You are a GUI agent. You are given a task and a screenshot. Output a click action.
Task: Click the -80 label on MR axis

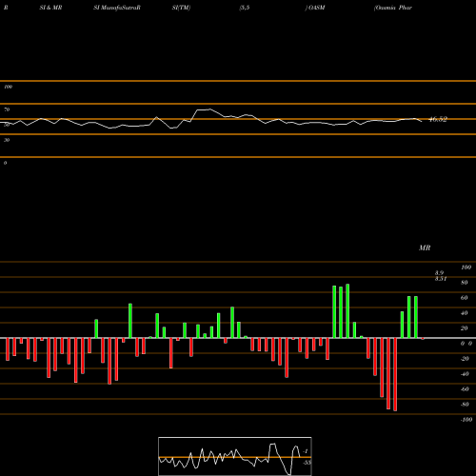coord(465,405)
